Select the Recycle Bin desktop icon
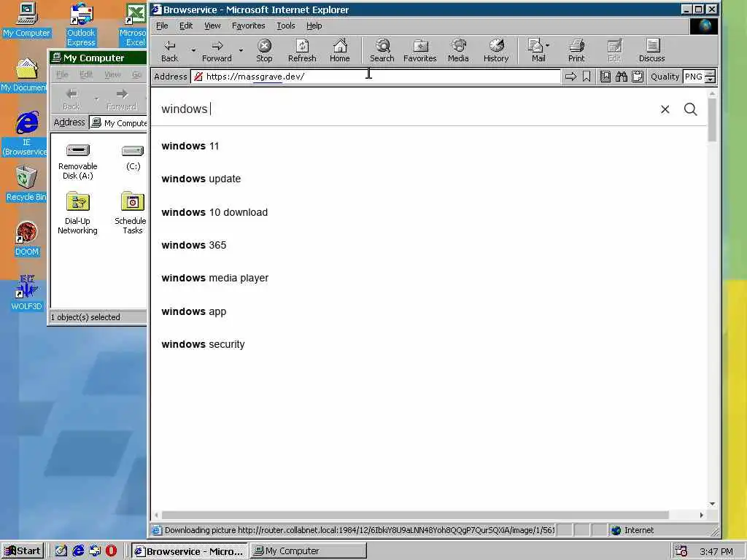747x560 pixels. click(x=26, y=184)
